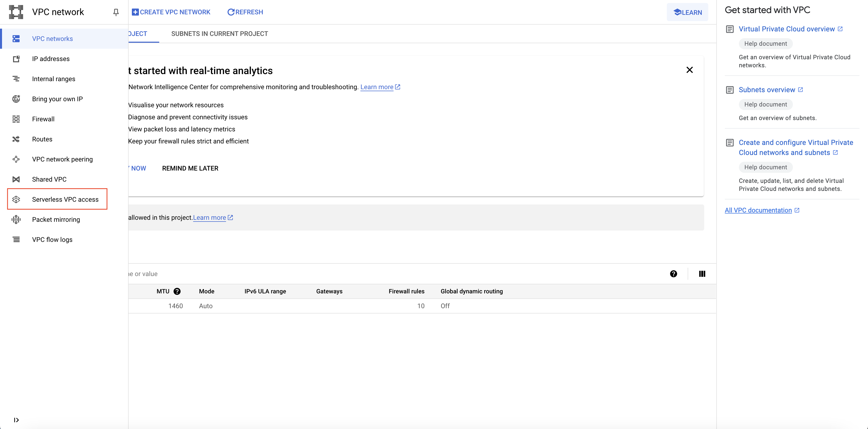Screen dimensions: 868x429
Task: Click Global dynamic routing column header
Action: pos(471,292)
